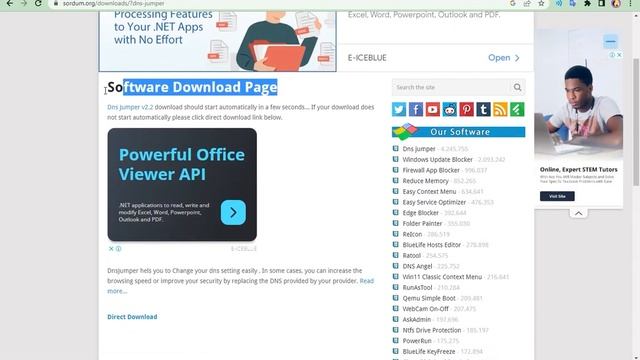Viewport: 640px width, 360px height.
Task: Click the Direct Download link
Action: tap(132, 317)
